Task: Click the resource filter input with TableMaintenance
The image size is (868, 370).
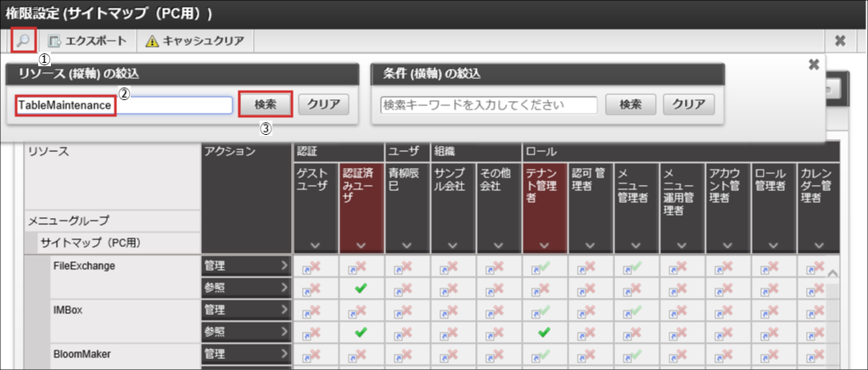Action: pos(124,104)
